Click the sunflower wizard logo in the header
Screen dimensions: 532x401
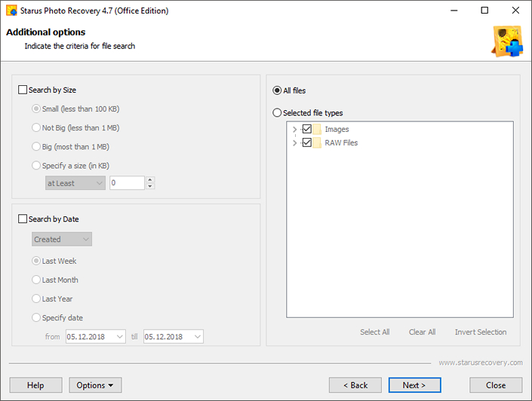(x=507, y=41)
